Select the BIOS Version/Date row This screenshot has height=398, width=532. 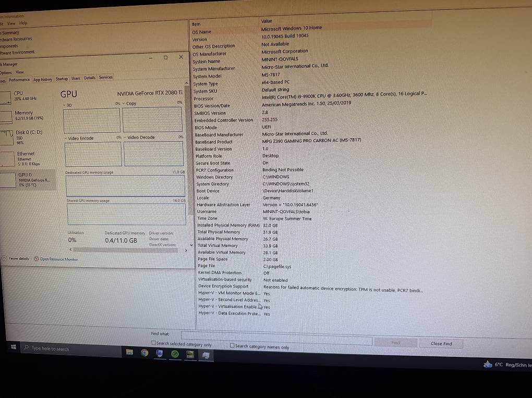(273, 104)
